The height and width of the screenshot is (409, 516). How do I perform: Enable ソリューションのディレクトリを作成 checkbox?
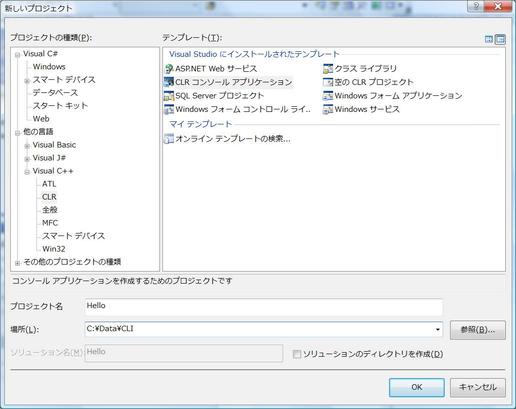[x=296, y=354]
